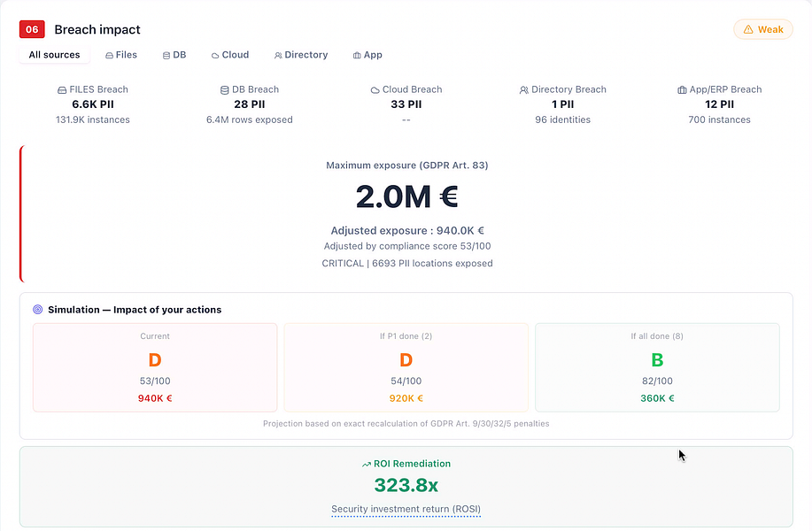Switch to the DB tab
812x531 pixels.
coord(174,55)
